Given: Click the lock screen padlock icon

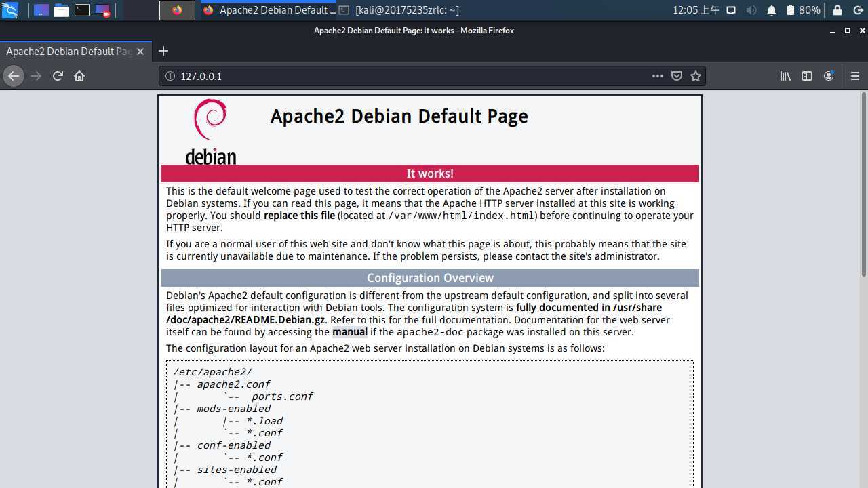Looking at the screenshot, I should click(x=837, y=10).
